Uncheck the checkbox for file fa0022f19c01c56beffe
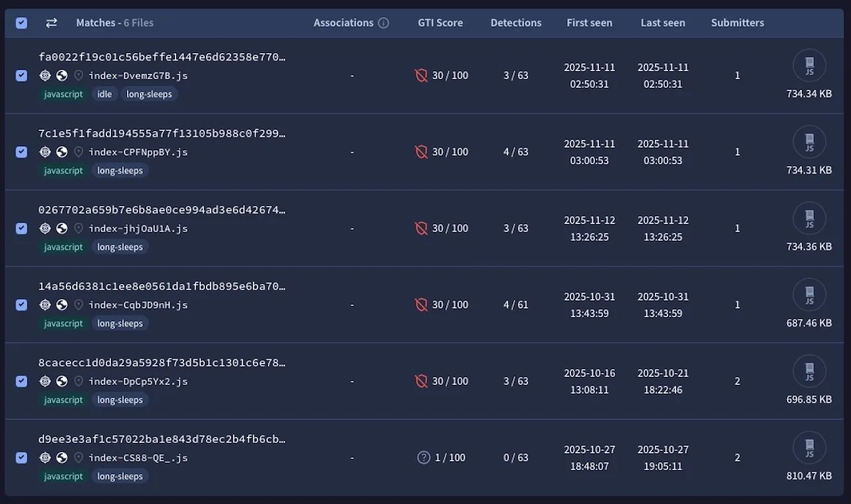The image size is (851, 504). point(21,75)
